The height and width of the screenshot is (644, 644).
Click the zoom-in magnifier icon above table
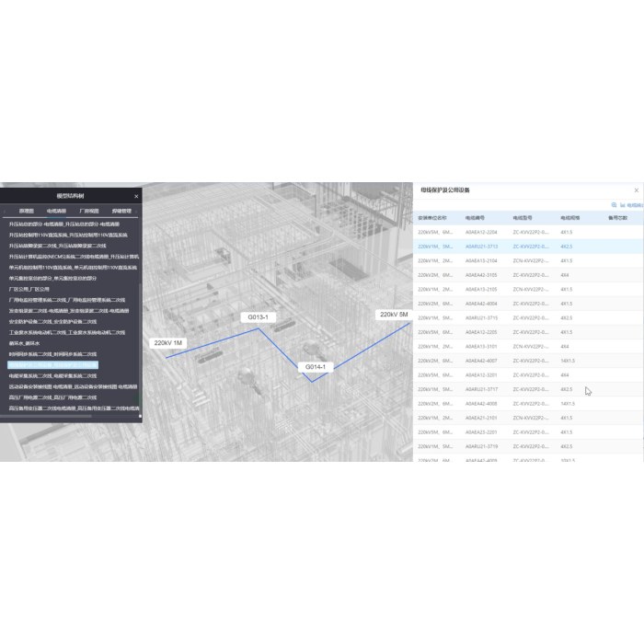614,205
